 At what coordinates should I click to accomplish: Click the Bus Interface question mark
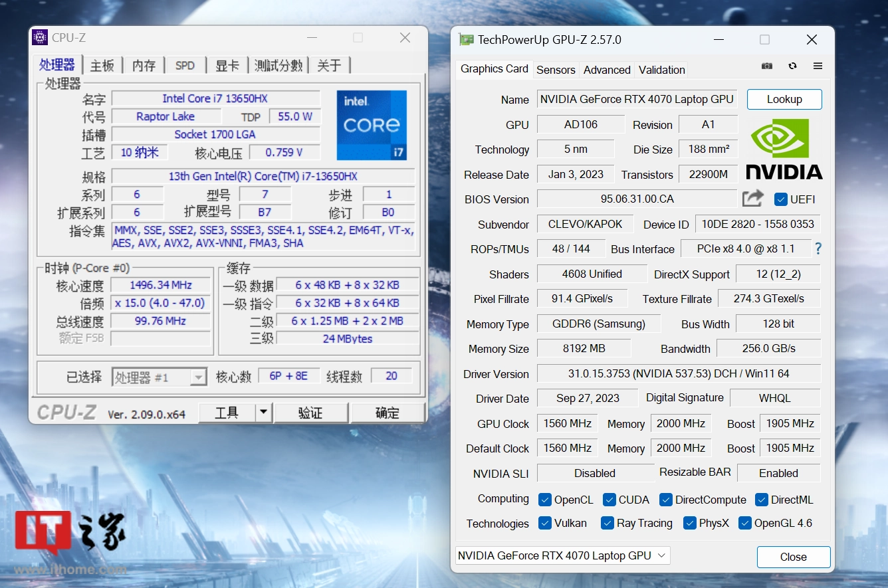coord(818,248)
